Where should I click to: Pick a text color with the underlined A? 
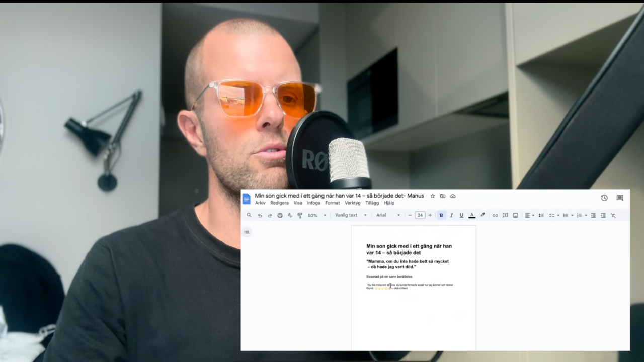[x=472, y=215]
